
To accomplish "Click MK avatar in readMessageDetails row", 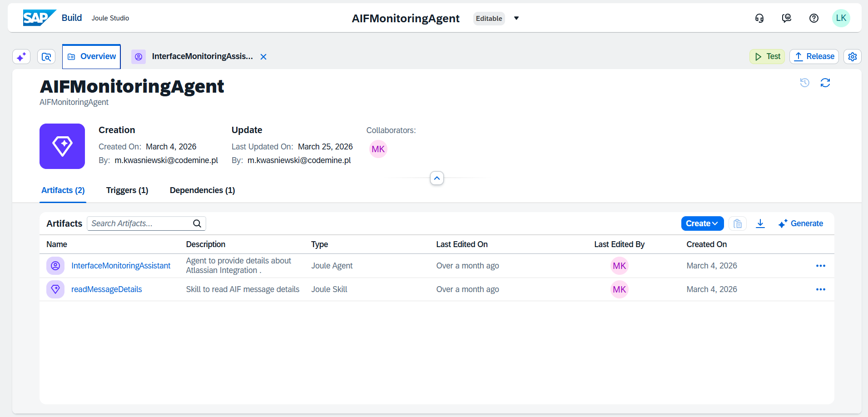I will (x=620, y=289).
